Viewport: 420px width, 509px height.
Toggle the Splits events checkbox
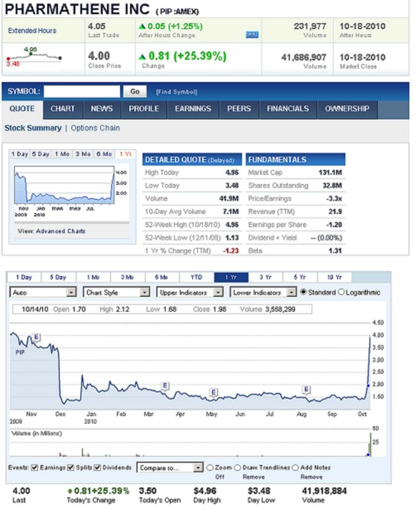coord(71,468)
